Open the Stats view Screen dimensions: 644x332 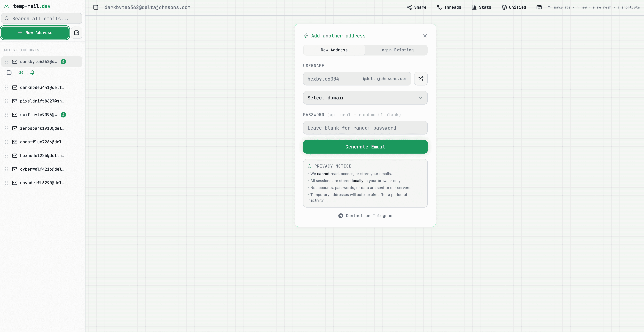tap(481, 7)
